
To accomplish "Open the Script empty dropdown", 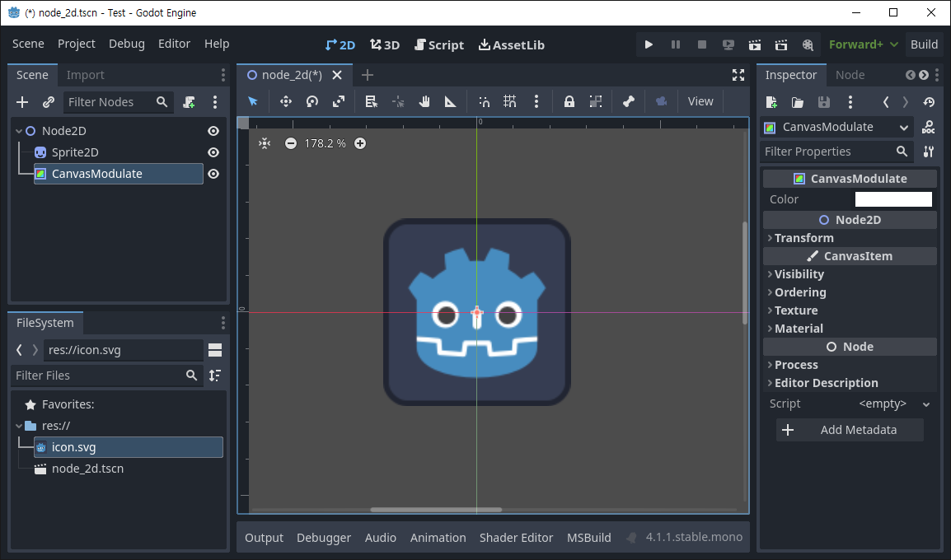I will point(894,404).
